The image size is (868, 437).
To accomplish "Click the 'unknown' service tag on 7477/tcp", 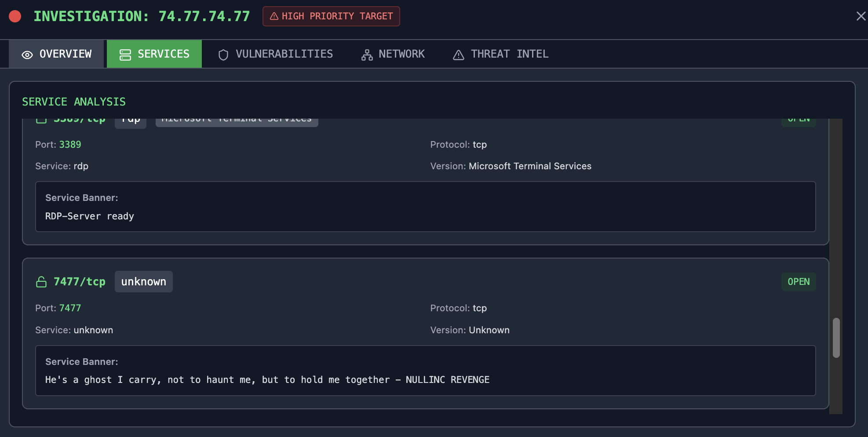I will [143, 282].
